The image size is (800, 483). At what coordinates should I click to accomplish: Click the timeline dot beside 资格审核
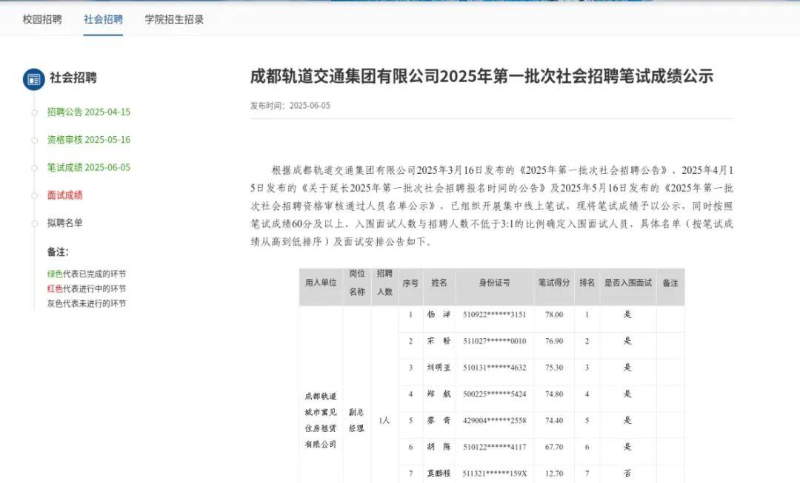click(x=34, y=140)
